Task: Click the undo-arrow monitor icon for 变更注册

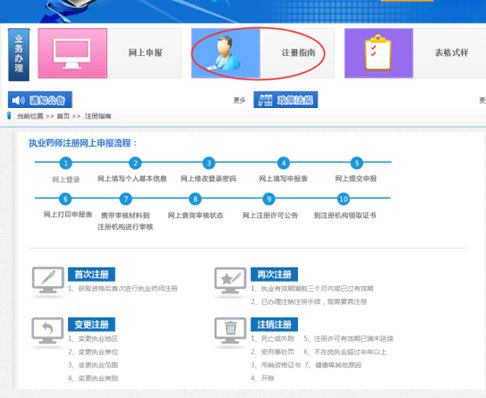Action: [48, 331]
